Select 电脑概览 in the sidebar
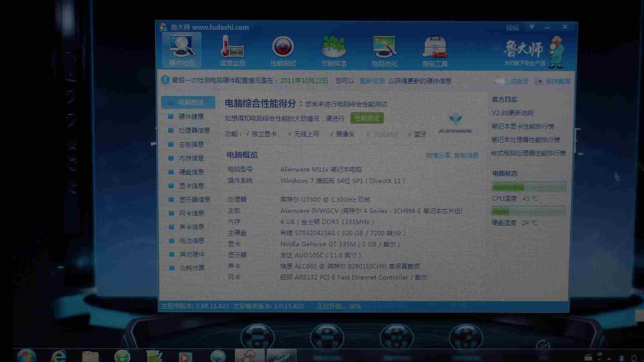This screenshot has width=644, height=362. 188,103
